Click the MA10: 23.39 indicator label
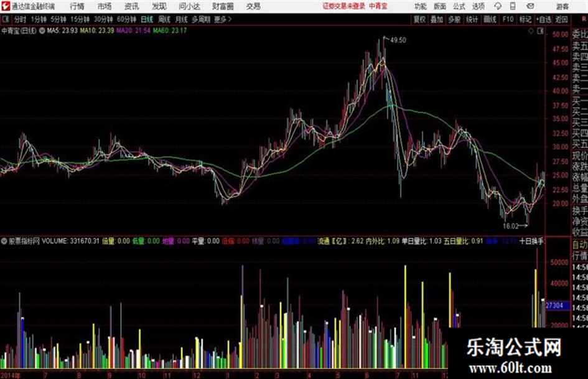Image resolution: width=588 pixels, height=379 pixels. coord(96,30)
